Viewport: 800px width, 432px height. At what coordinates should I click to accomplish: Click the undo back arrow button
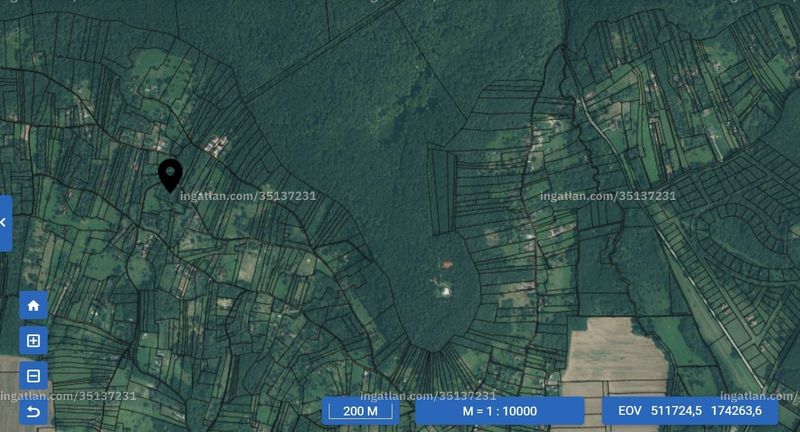33,411
